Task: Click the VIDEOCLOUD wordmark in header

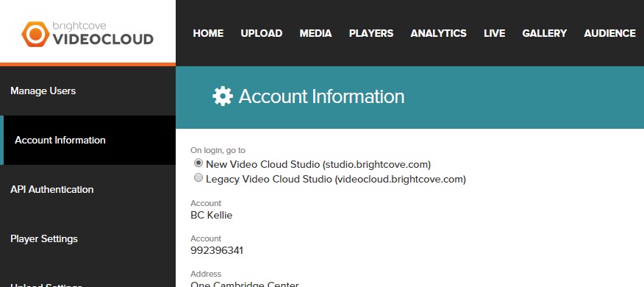Action: [x=103, y=39]
